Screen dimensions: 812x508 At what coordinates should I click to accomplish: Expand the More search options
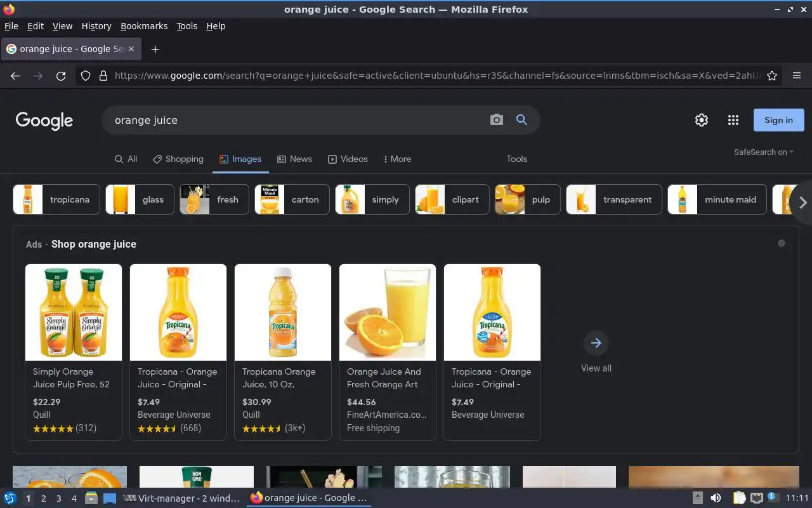[398, 159]
